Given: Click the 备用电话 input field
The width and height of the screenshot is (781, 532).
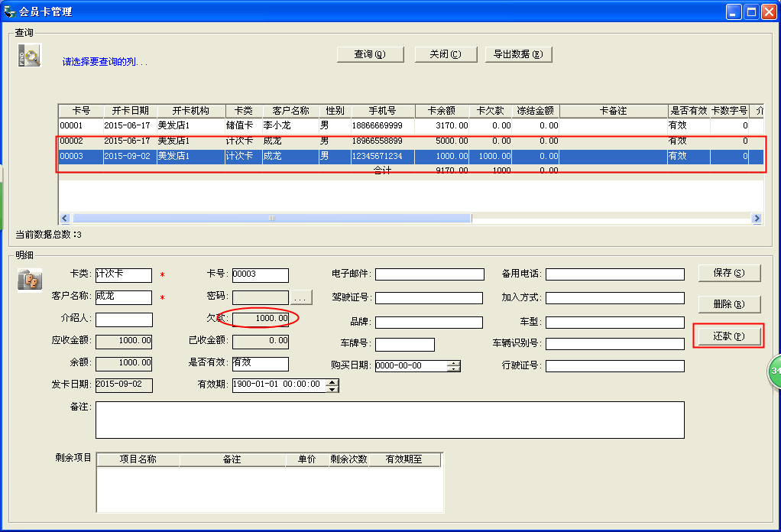Looking at the screenshot, I should pyautogui.click(x=615, y=274).
